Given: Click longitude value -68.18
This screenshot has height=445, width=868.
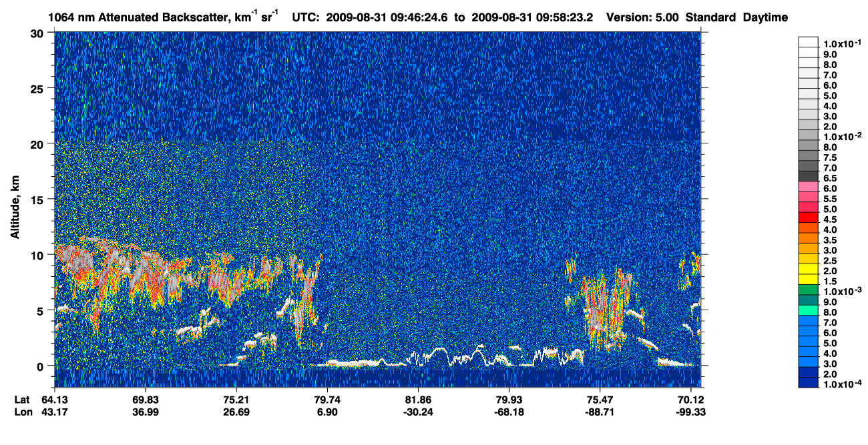Looking at the screenshot, I should coord(509,412).
